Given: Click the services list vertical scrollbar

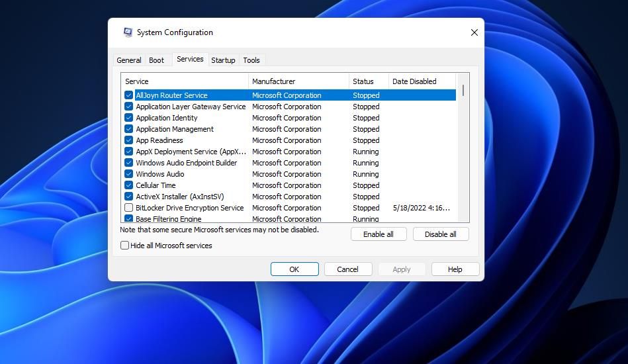Looking at the screenshot, I should click(x=463, y=146).
